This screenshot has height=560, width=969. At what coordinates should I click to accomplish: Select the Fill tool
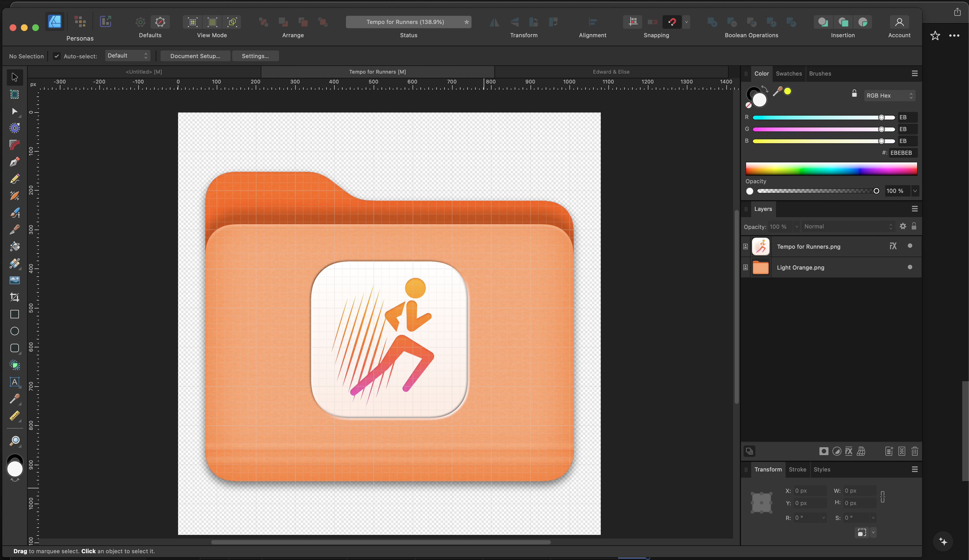click(15, 246)
